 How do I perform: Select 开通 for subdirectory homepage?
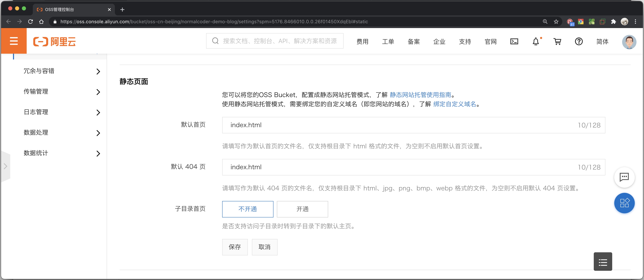point(302,209)
